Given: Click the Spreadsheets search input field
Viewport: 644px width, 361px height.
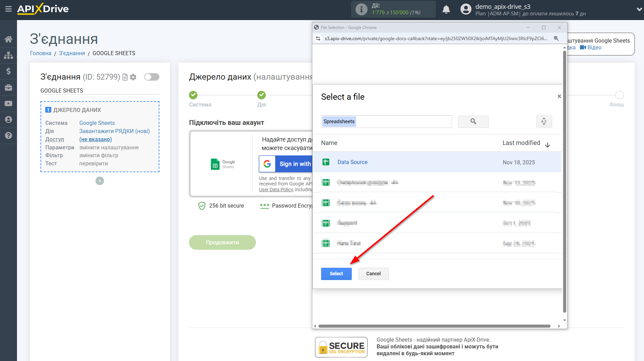Looking at the screenshot, I should [x=386, y=121].
